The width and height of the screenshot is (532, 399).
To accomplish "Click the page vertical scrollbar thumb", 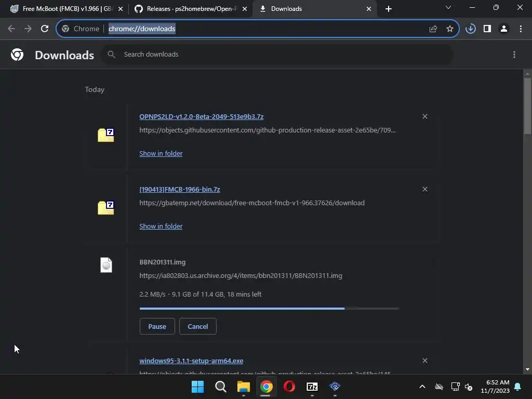I will tap(527, 106).
